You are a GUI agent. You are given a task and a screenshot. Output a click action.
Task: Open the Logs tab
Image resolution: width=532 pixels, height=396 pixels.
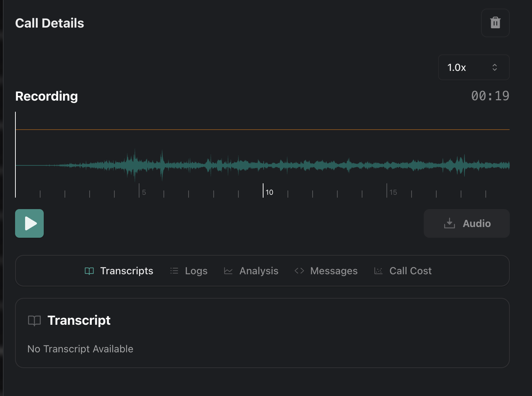pos(196,271)
